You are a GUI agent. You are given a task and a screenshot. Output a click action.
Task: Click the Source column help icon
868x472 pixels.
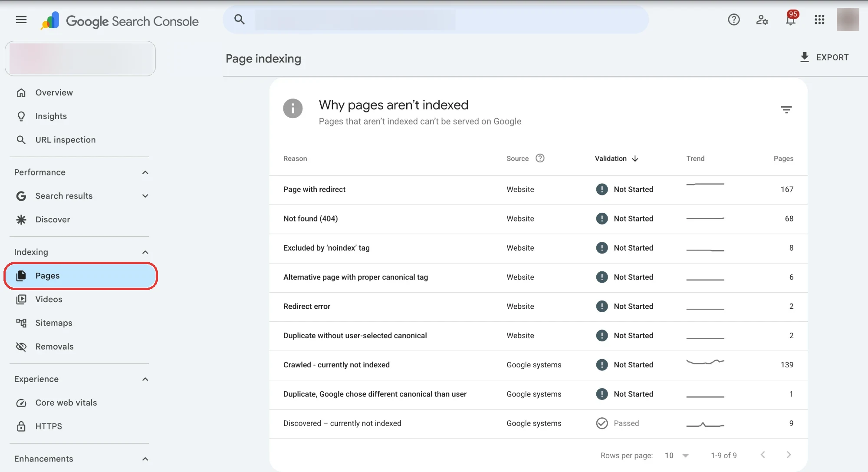coord(540,158)
